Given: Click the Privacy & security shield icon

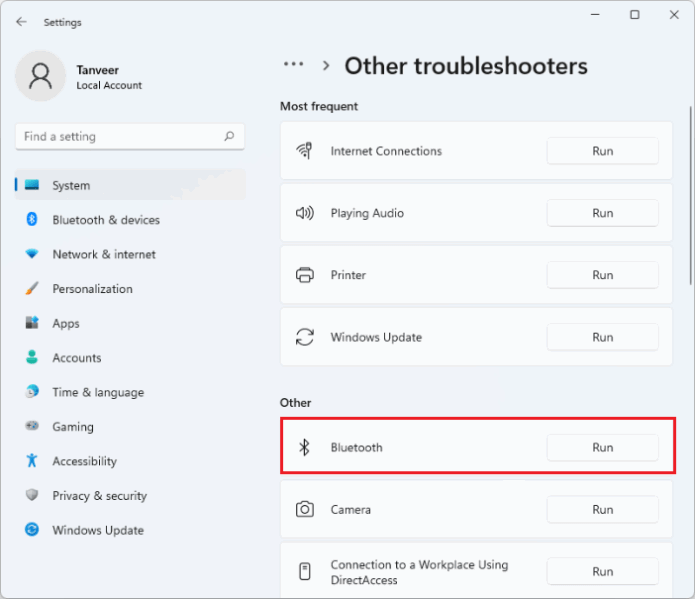Looking at the screenshot, I should [x=32, y=495].
